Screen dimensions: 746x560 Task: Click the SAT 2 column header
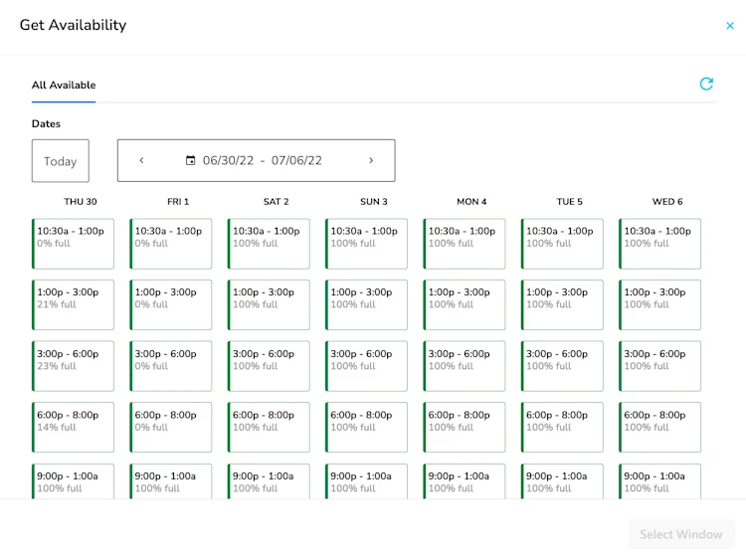276,202
